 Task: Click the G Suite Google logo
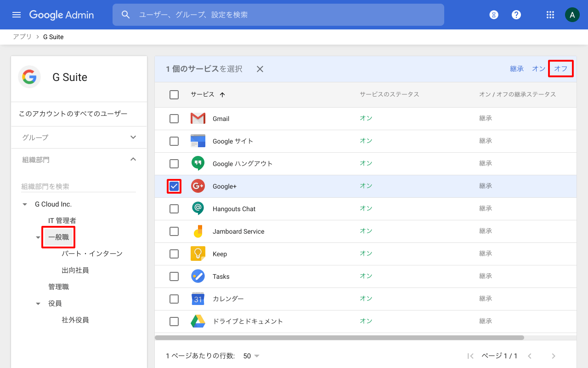(29, 77)
